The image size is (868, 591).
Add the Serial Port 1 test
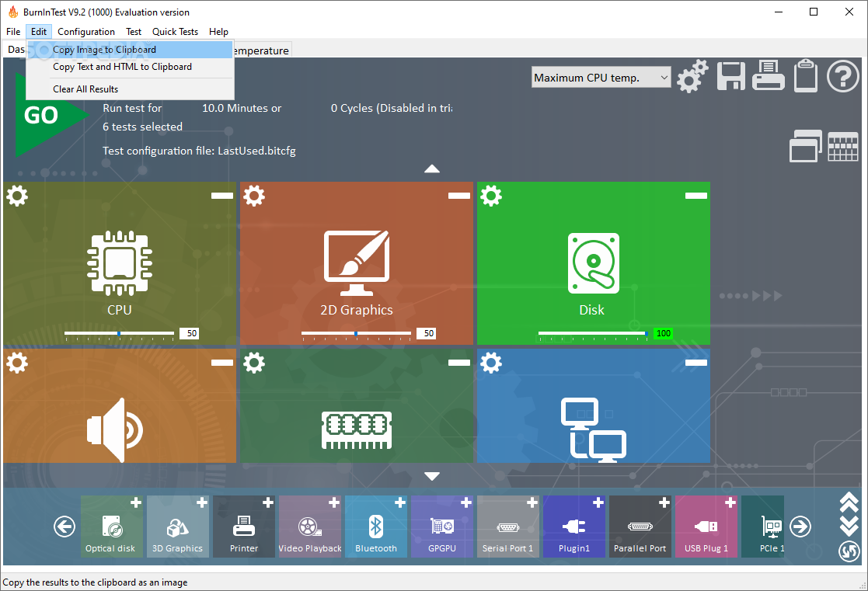pos(532,502)
